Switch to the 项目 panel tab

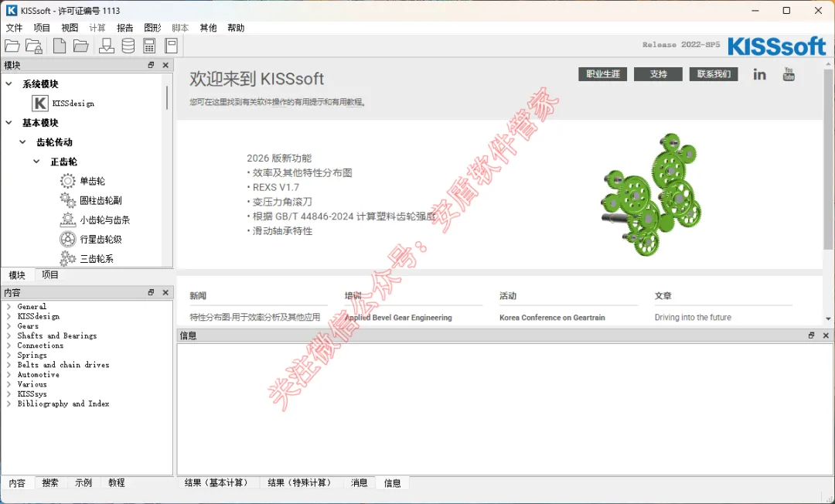coord(50,274)
